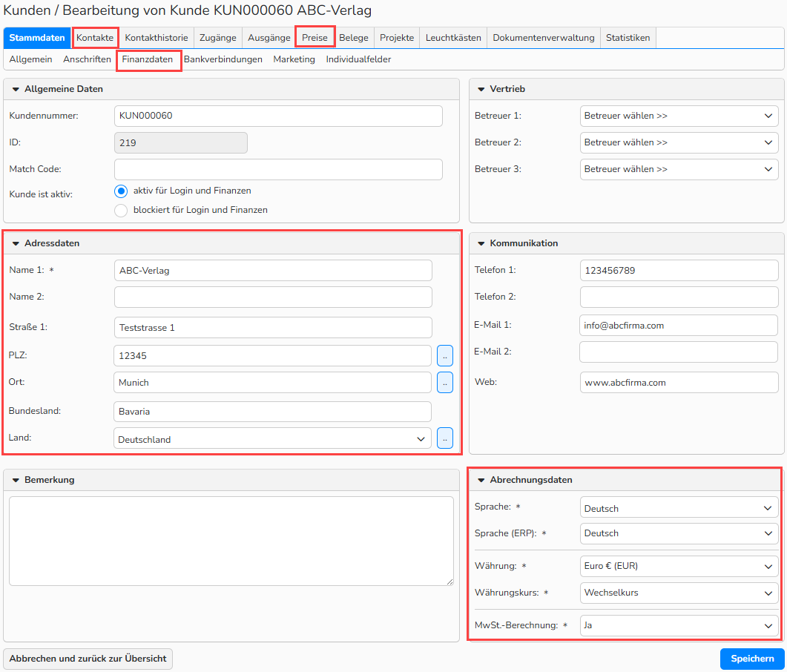Screen dimensions: 787x672
Task: Click the read-only ID field showing 219
Action: (x=181, y=143)
